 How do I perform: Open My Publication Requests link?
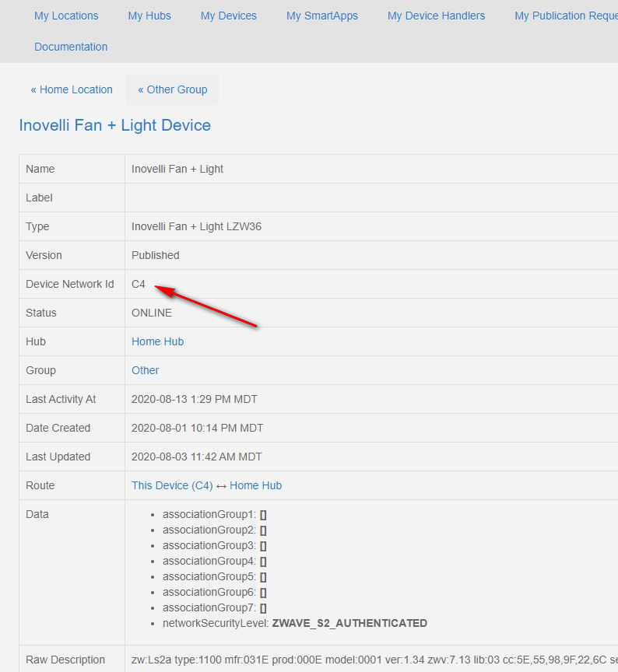click(x=566, y=16)
